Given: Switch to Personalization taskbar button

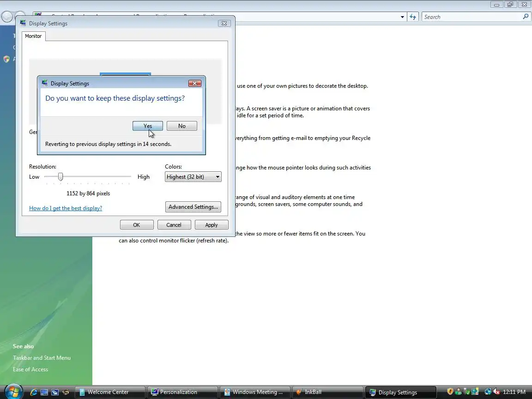Looking at the screenshot, I should [x=182, y=392].
